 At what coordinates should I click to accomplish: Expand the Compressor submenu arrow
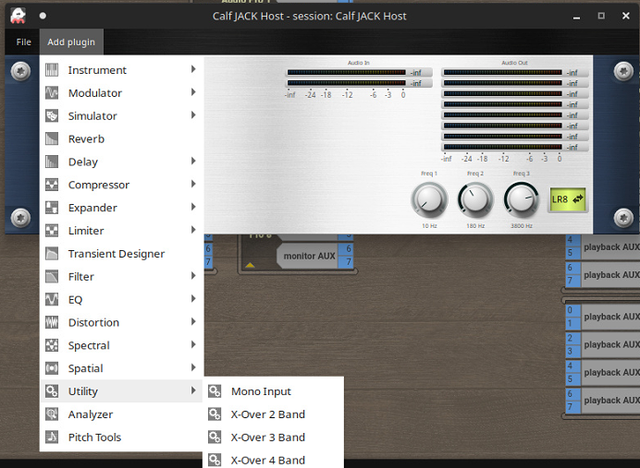pyautogui.click(x=193, y=184)
